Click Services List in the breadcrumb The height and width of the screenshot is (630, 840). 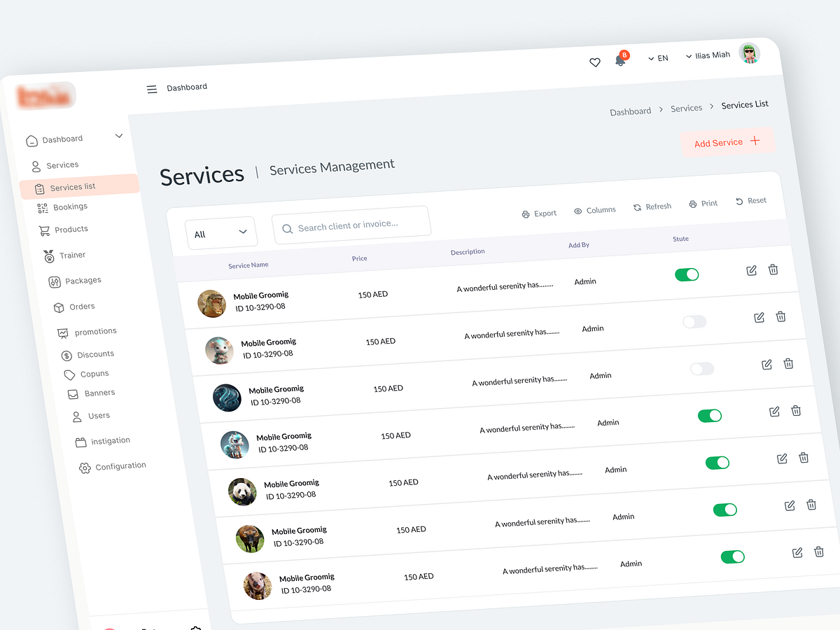(745, 104)
